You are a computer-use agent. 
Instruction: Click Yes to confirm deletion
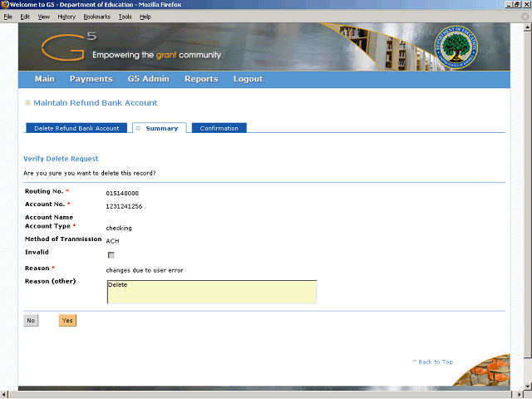(x=67, y=320)
